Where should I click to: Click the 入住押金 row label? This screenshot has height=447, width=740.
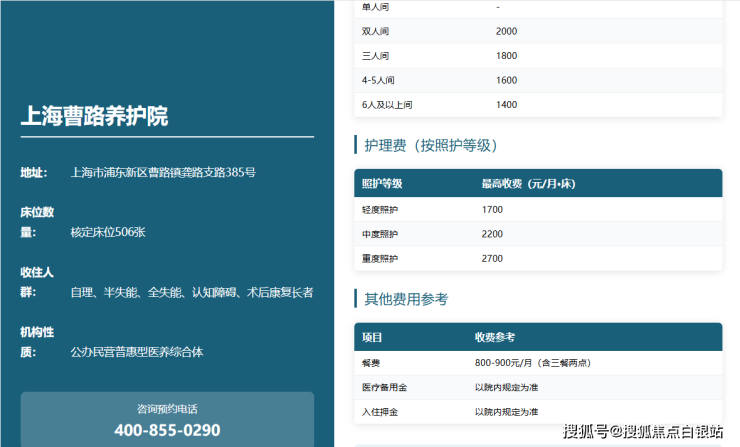coord(380,412)
